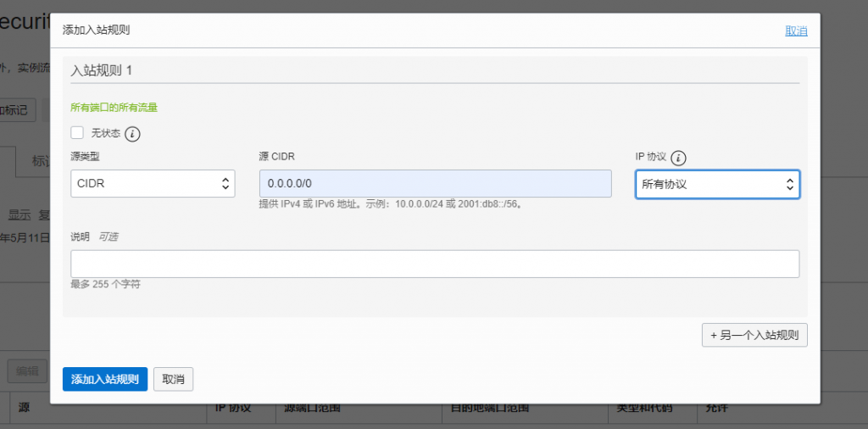This screenshot has height=429, width=868.
Task: Click the 加标记 button at the left edge
Action: (15, 110)
